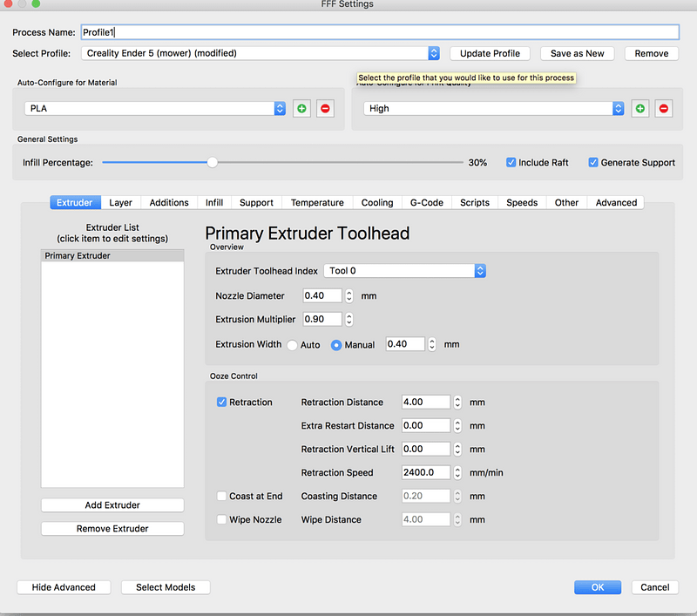This screenshot has height=616, width=697.
Task: Switch to the Additions tab
Action: click(x=169, y=202)
